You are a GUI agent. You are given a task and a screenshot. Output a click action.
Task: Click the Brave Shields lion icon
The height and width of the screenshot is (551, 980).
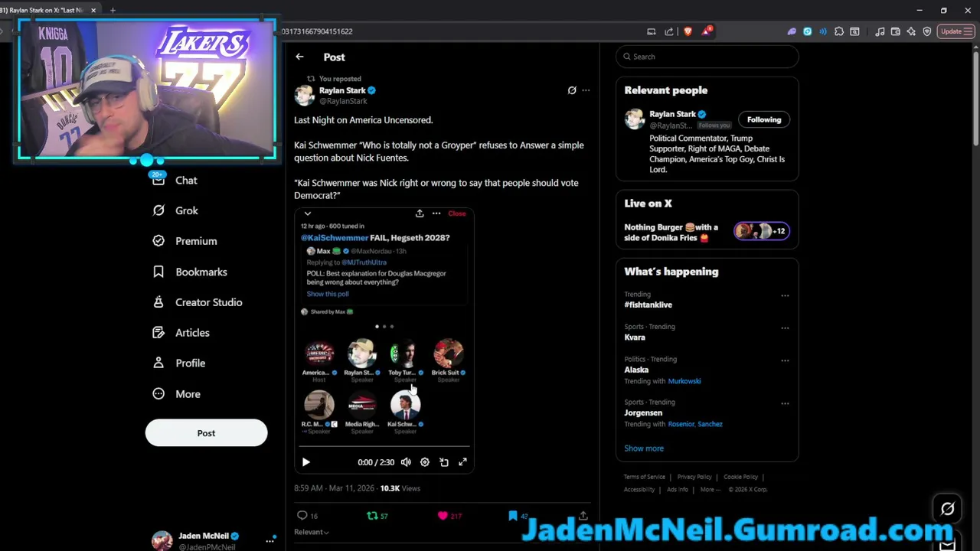688,31
